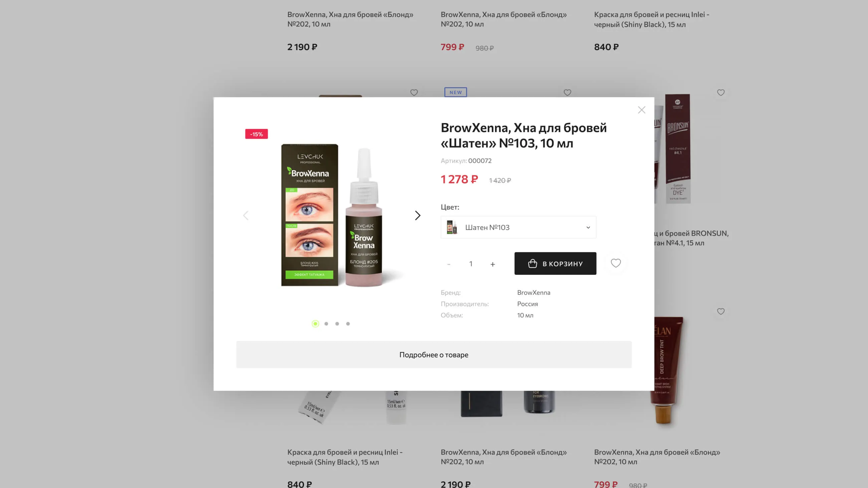Image resolution: width=868 pixels, height=488 pixels.
Task: Favorite the BRONSUN dye product card
Action: [721, 92]
